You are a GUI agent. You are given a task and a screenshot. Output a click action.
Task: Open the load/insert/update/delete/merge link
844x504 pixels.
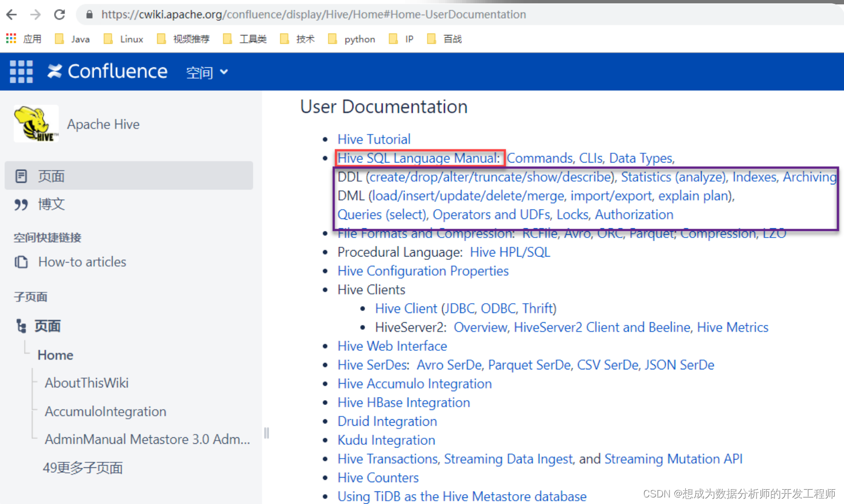coord(468,196)
